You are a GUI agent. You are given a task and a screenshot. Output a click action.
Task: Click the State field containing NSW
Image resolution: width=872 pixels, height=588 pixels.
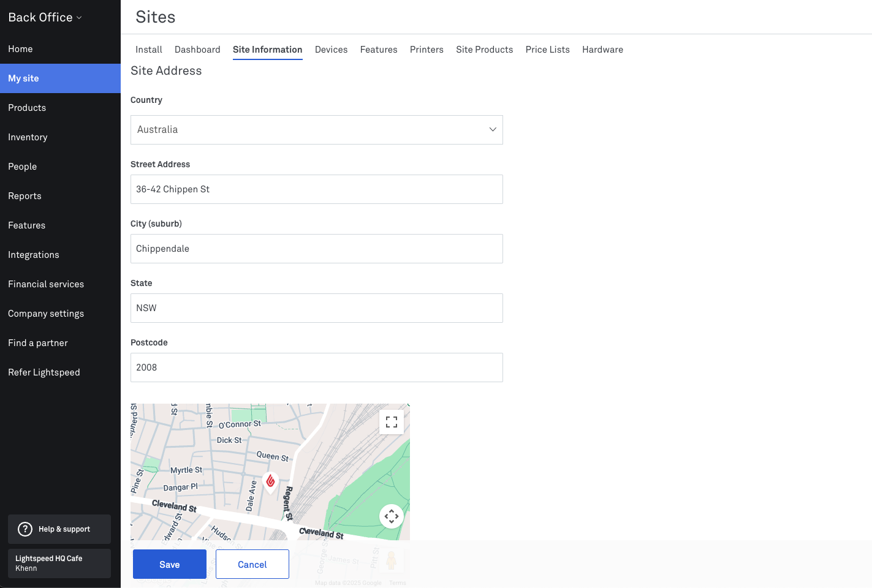(x=317, y=308)
